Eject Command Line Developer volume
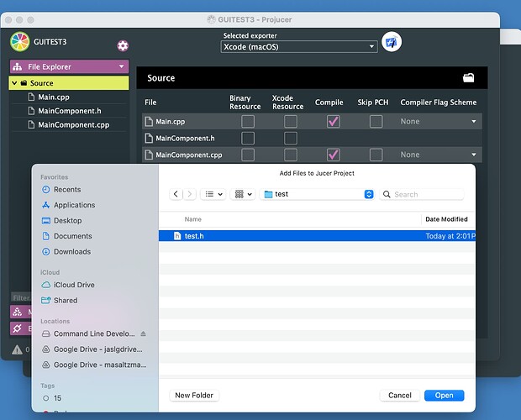This screenshot has height=420, width=521. [x=143, y=333]
